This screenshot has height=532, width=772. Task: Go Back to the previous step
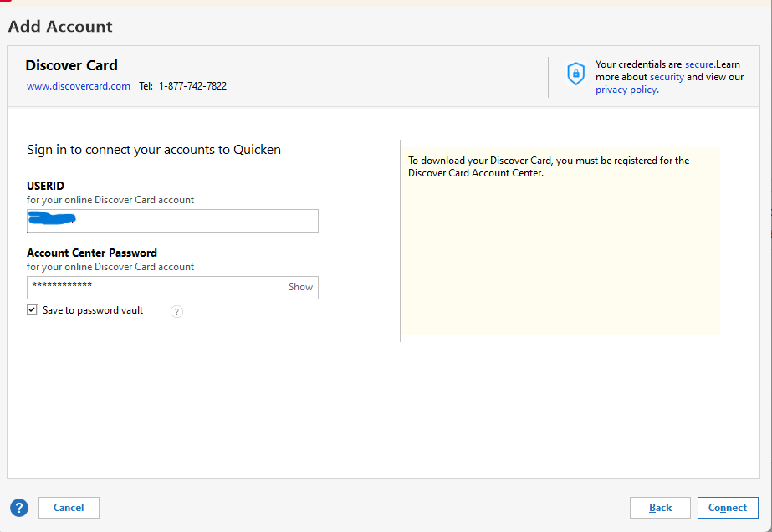click(660, 508)
